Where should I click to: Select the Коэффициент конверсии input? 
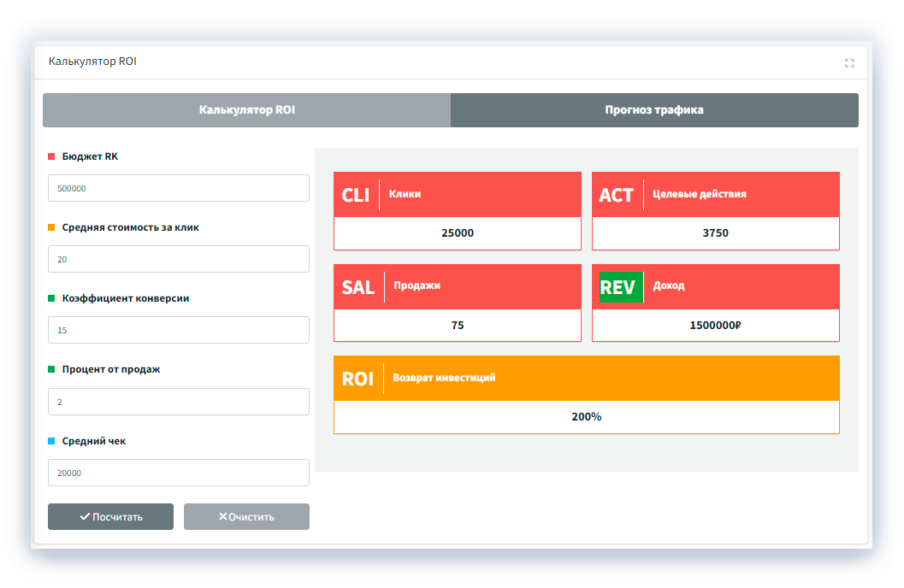pos(178,330)
